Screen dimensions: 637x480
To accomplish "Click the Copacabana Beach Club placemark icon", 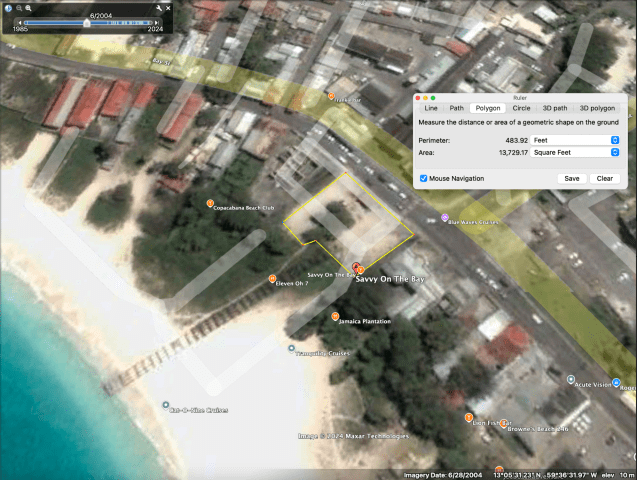I will pyautogui.click(x=210, y=203).
